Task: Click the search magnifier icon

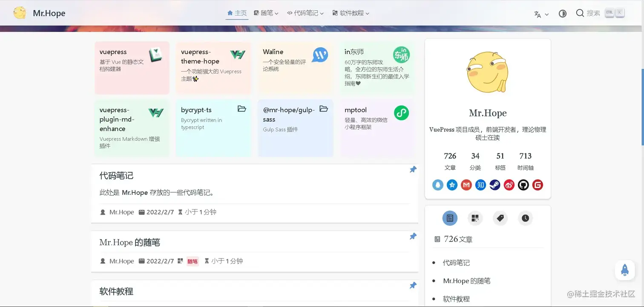Action: (580, 13)
